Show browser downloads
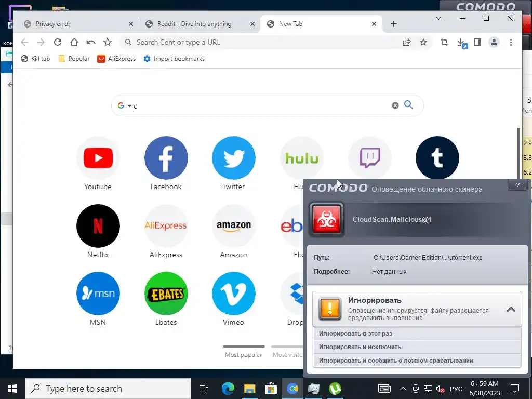Image resolution: width=532 pixels, height=399 pixels. pos(461,43)
